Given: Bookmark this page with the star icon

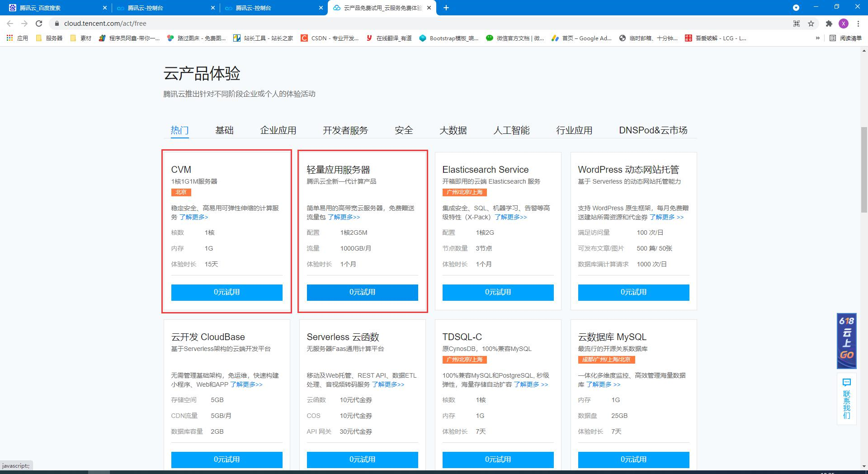Looking at the screenshot, I should [811, 24].
